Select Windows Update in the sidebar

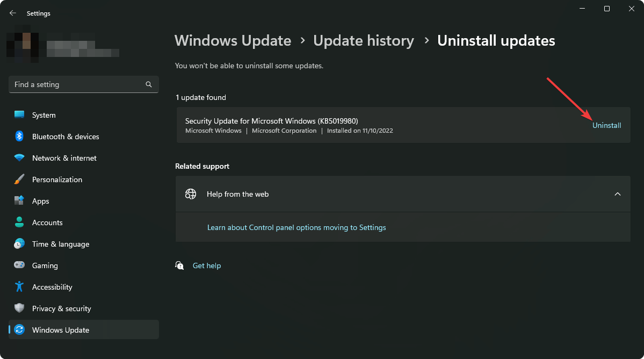point(83,330)
